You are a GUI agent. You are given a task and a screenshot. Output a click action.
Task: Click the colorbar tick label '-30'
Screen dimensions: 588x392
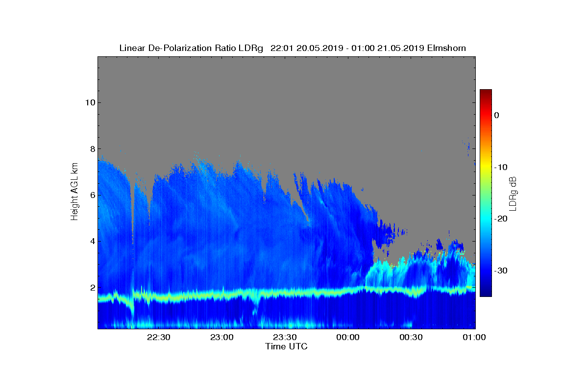500,271
